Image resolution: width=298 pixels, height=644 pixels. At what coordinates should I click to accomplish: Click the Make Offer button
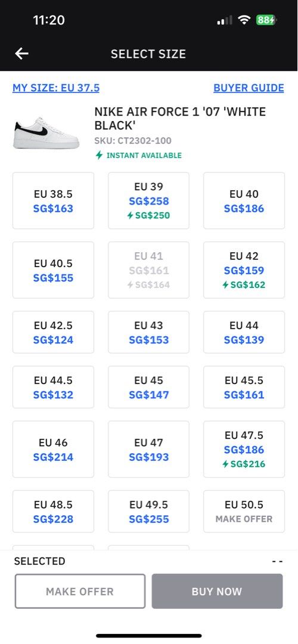[x=80, y=592]
